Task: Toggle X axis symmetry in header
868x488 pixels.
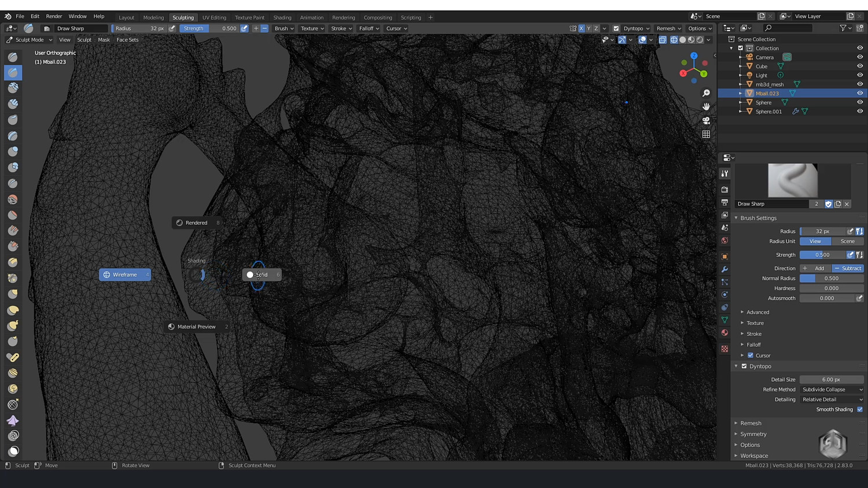Action: point(582,28)
